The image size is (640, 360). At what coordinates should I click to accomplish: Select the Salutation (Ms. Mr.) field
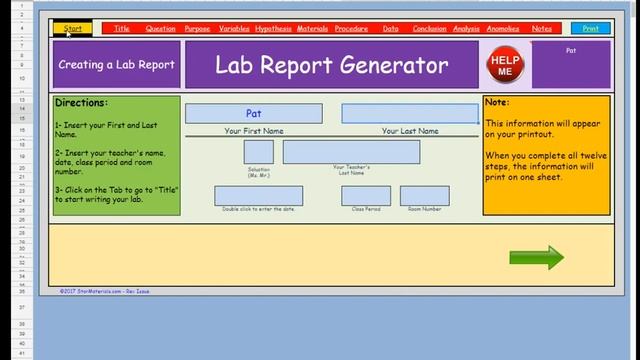[259, 152]
